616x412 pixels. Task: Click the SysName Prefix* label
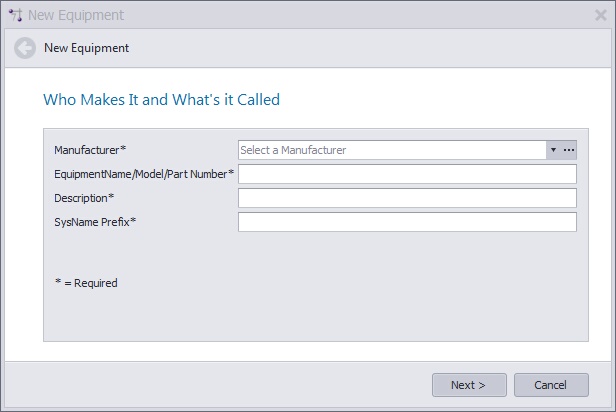[x=95, y=222]
